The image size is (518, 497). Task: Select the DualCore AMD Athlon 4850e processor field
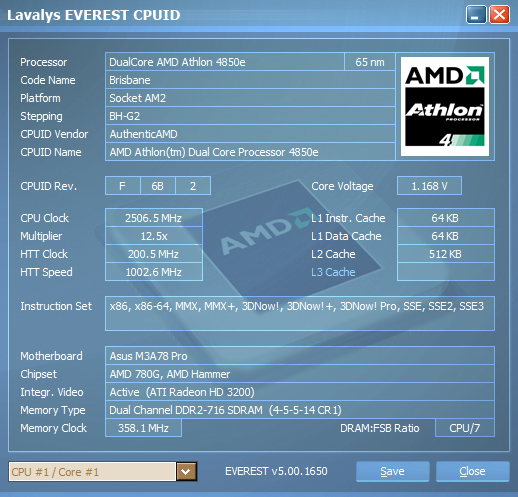[x=225, y=62]
